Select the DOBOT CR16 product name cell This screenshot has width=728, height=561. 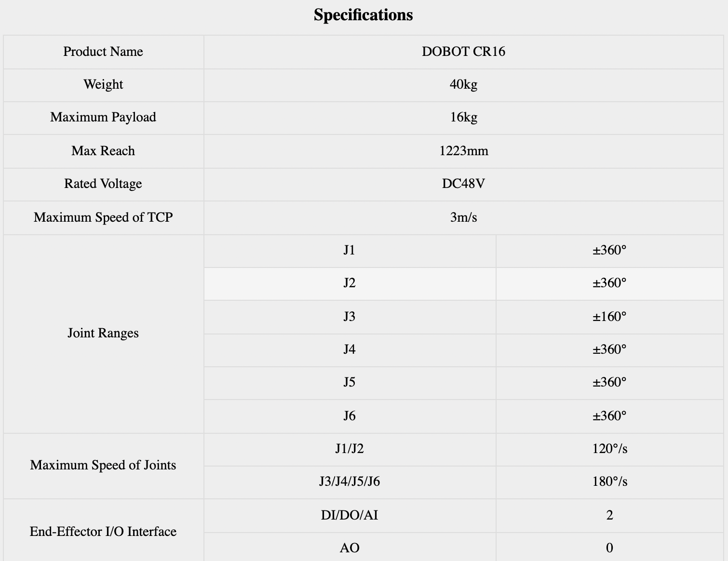tap(463, 52)
